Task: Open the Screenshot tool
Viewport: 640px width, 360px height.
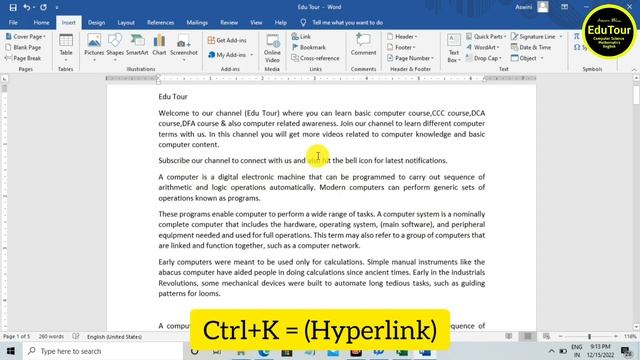Action: 184,47
